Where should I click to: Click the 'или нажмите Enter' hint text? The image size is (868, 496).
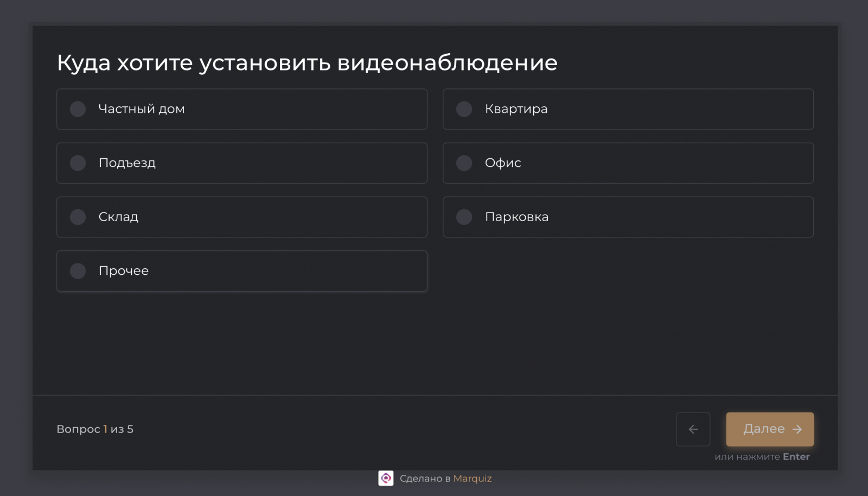(x=762, y=457)
